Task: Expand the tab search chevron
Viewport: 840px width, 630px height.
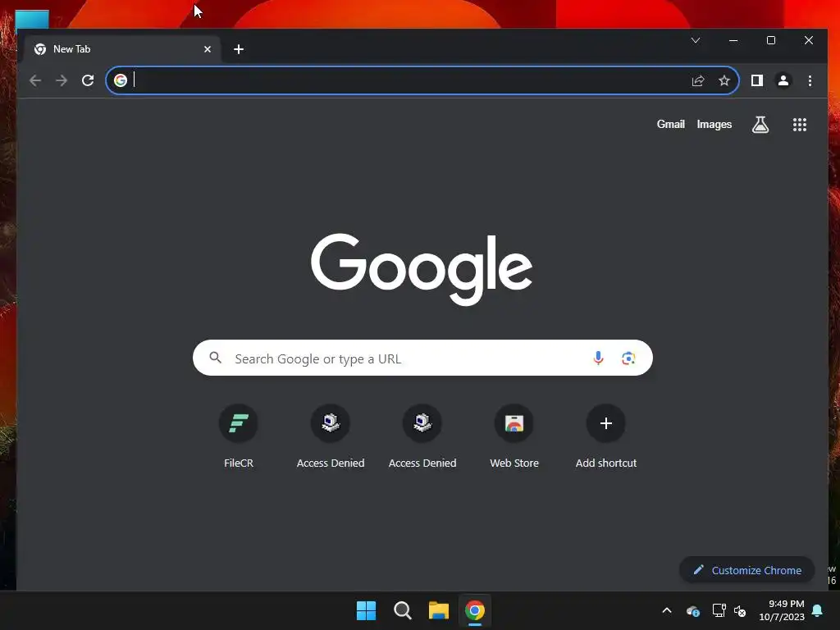Action: pyautogui.click(x=696, y=40)
